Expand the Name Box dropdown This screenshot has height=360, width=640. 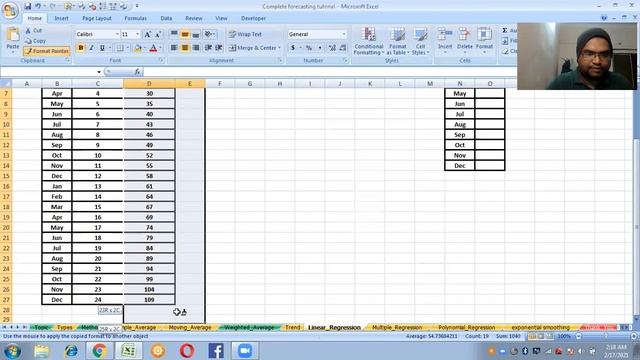click(x=99, y=72)
